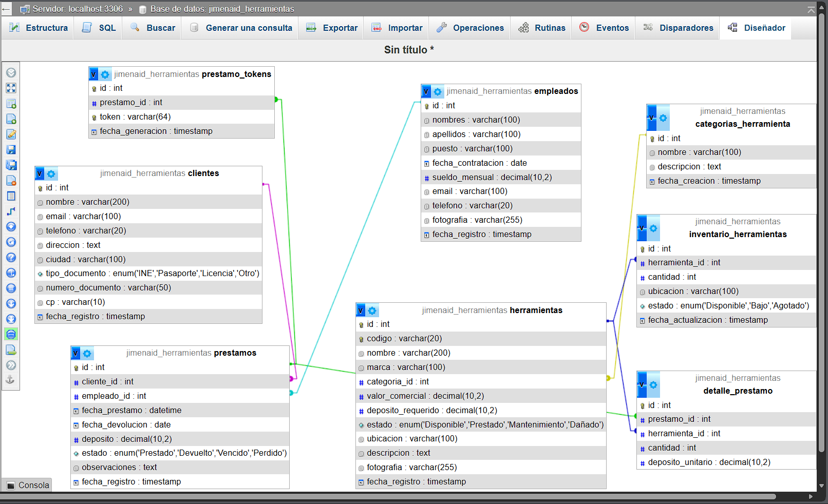
Task: Click the View in fullscreen icon
Action: 11,88
